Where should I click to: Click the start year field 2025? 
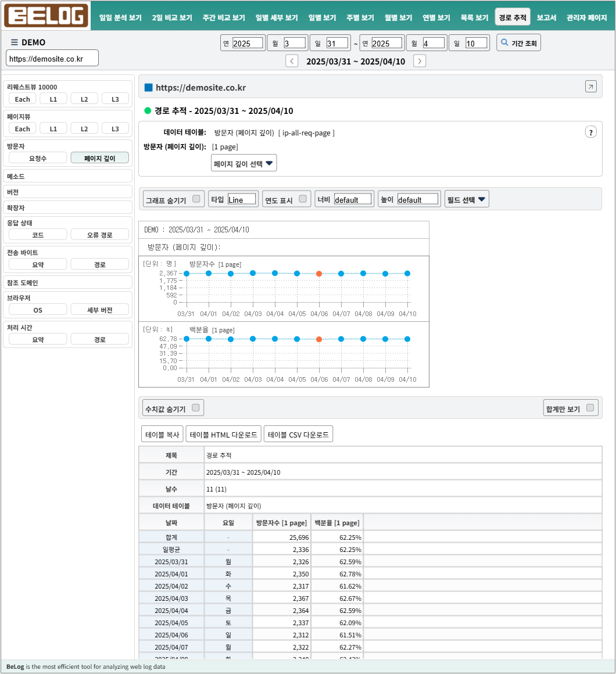pyautogui.click(x=248, y=43)
